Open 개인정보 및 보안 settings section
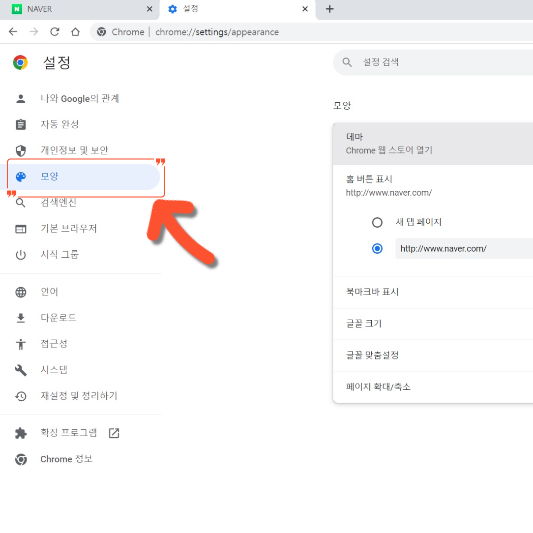This screenshot has height=533, width=533. 80,150
